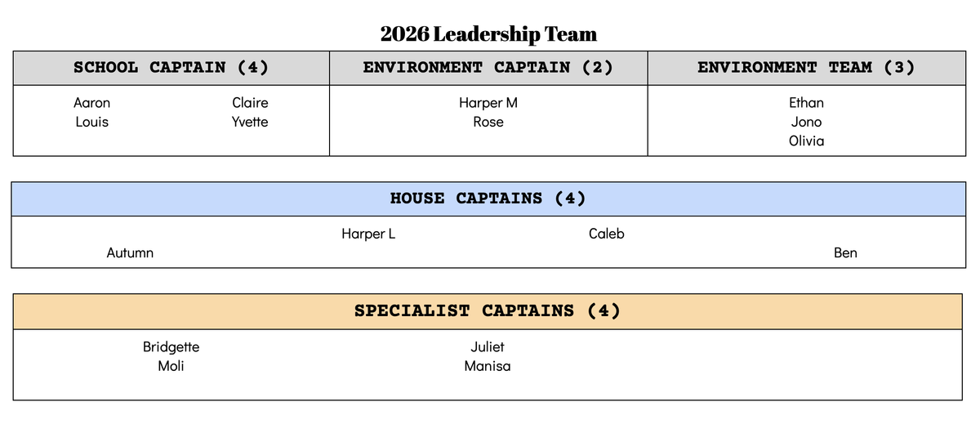
Task: Place cursor on the name Louis
Action: pyautogui.click(x=91, y=122)
